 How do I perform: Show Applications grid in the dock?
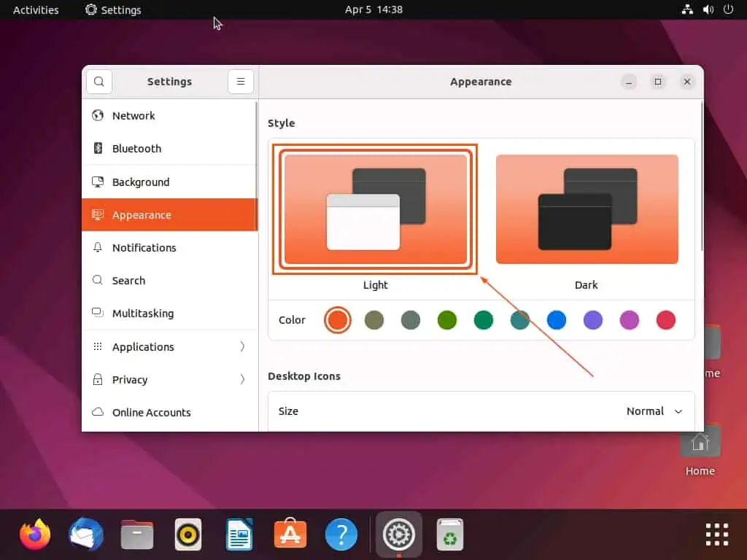pos(716,534)
